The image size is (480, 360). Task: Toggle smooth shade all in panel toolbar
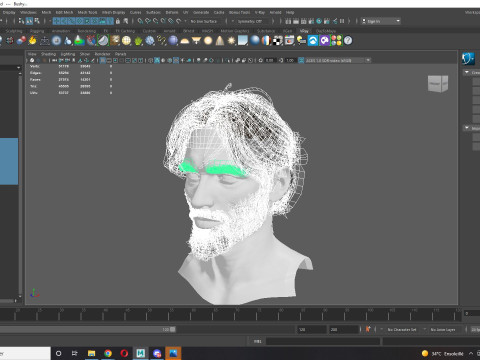pos(157,60)
